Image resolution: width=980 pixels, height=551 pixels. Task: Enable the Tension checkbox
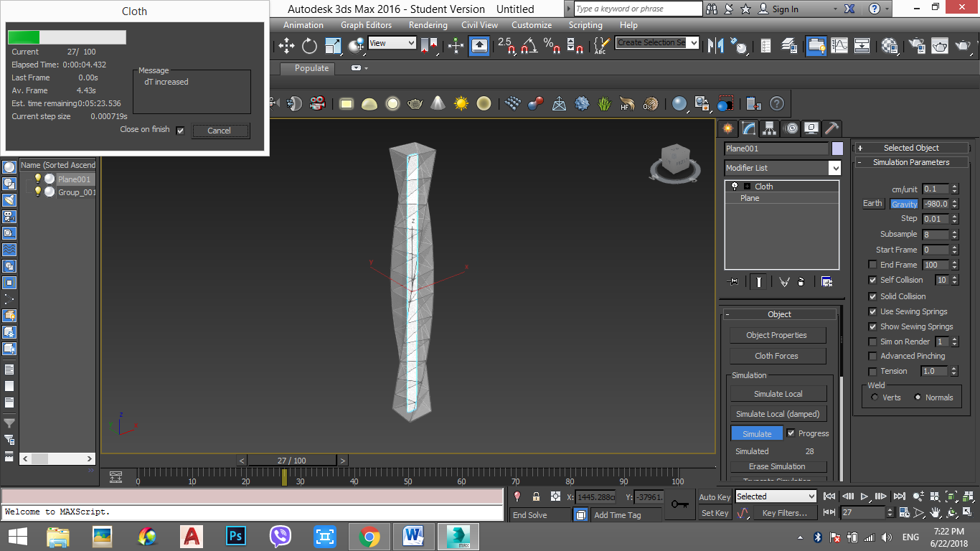tap(872, 371)
